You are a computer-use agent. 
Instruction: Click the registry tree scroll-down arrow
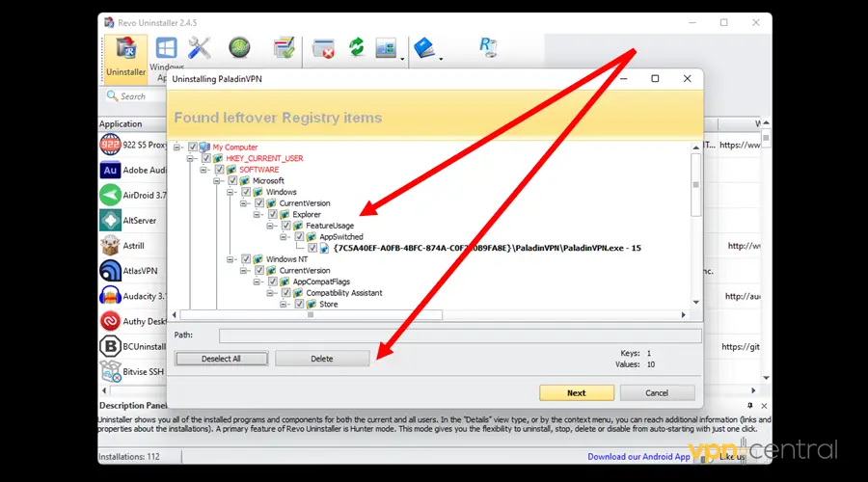695,302
